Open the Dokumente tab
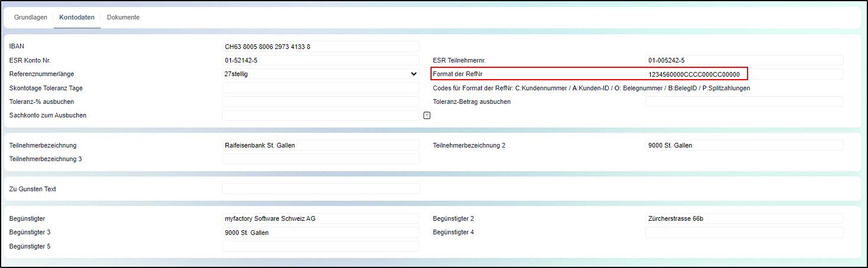 [x=123, y=18]
